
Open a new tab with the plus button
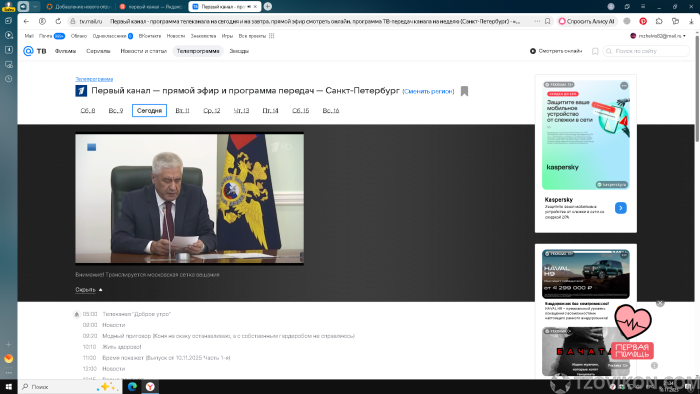[x=268, y=6]
